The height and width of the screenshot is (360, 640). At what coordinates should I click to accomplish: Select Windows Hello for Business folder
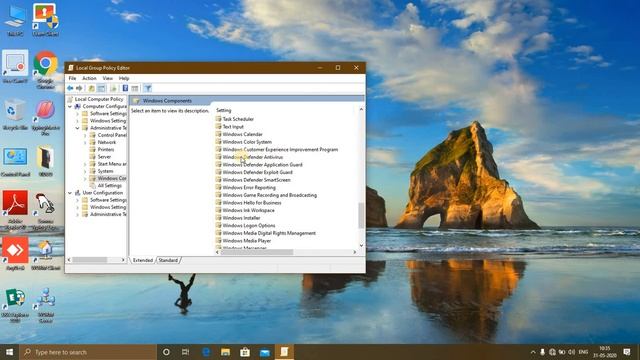(x=252, y=202)
